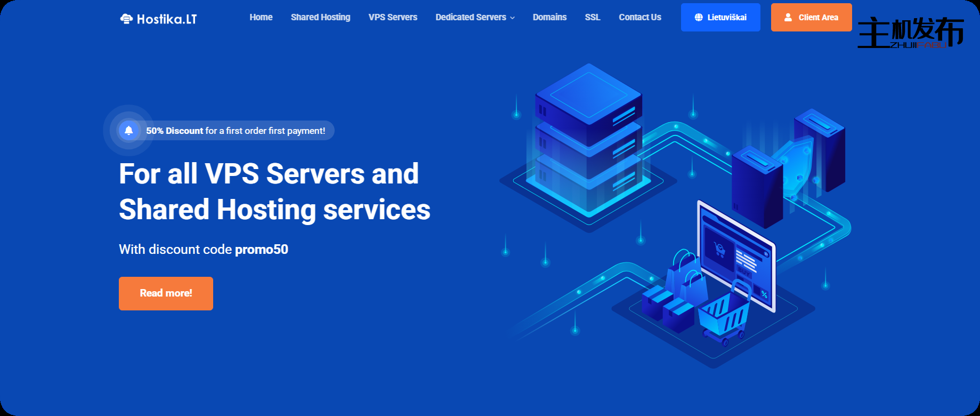
Task: Switch language with the Lietuviškai button
Action: [x=720, y=18]
